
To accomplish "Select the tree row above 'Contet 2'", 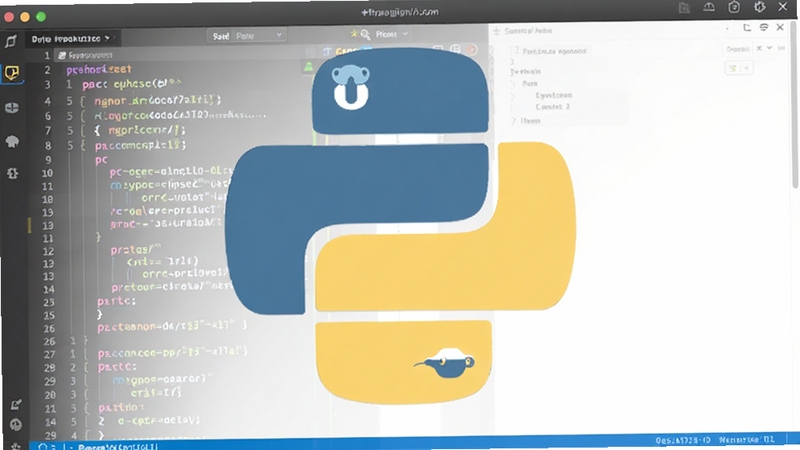I will click(554, 95).
